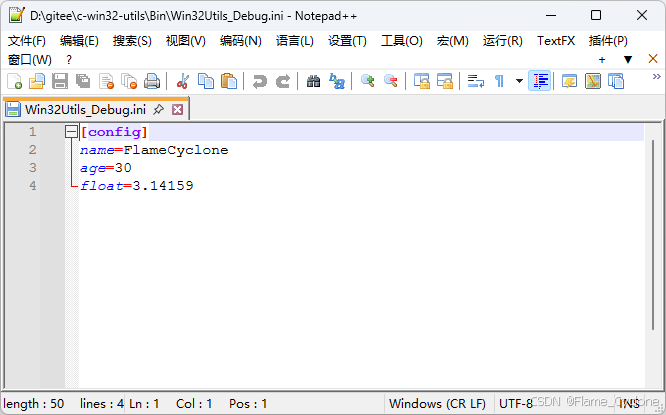Click the INS mode indicator in status bar
The height and width of the screenshot is (415, 666).
tap(629, 403)
